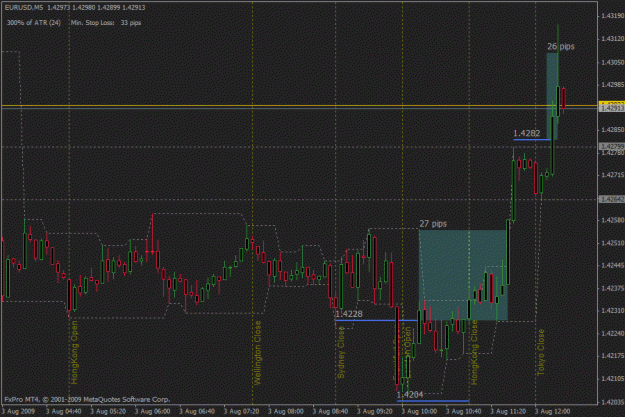Click the 1.42240 price axis value
Screen dimensions: 625x417
pyautogui.click(x=612, y=333)
